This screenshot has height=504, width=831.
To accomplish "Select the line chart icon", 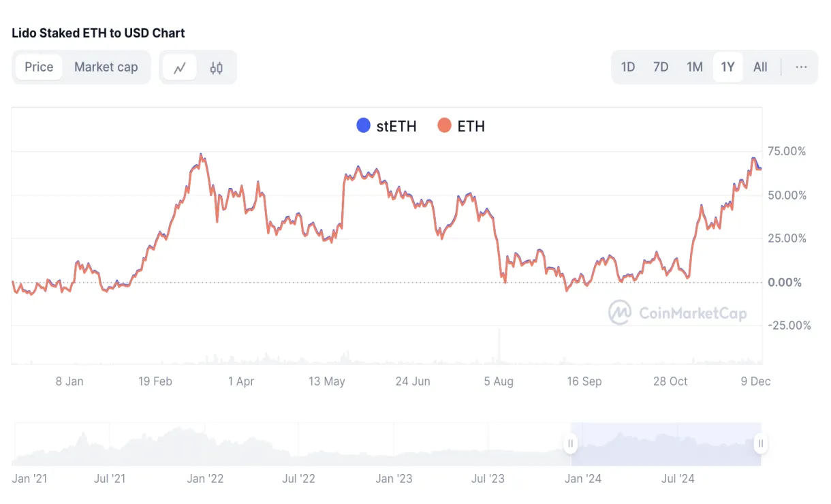I will point(180,67).
